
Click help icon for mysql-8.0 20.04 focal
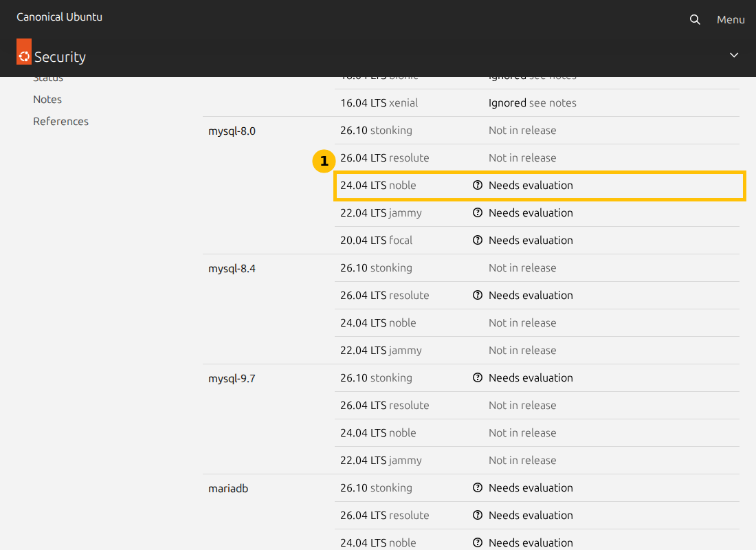(478, 240)
